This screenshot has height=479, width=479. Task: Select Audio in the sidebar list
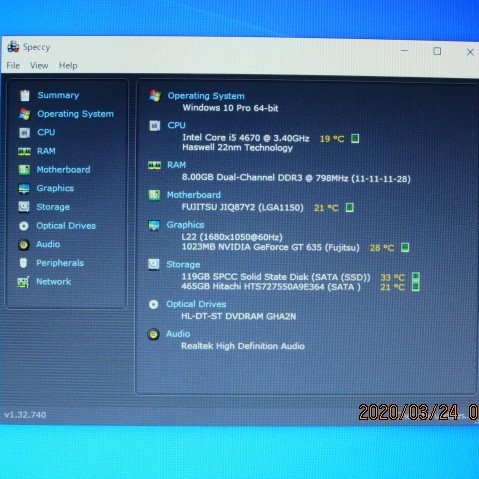pos(48,244)
